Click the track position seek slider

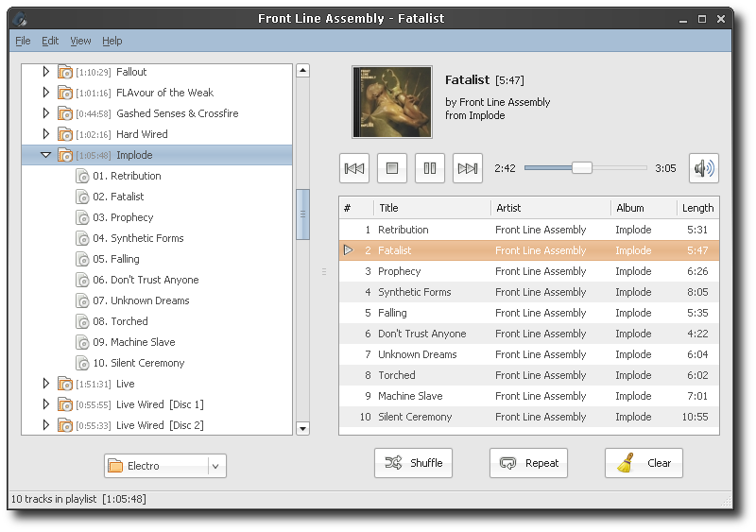[x=582, y=168]
